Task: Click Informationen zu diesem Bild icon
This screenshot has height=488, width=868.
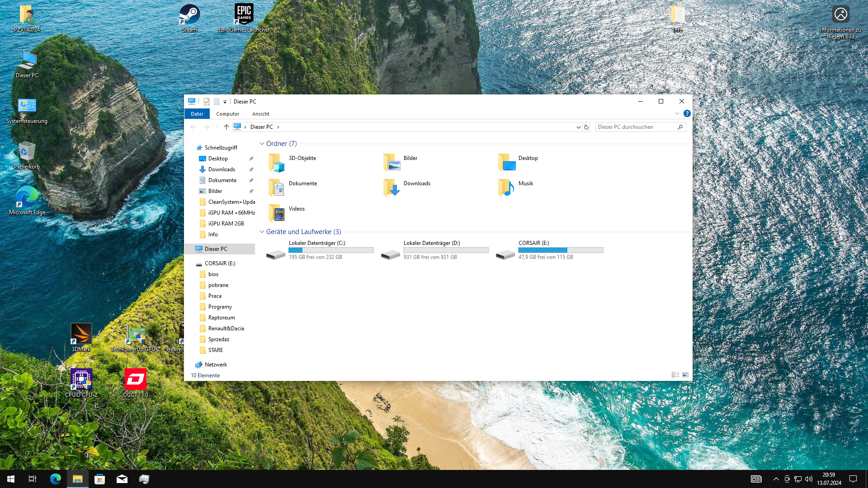Action: (841, 21)
